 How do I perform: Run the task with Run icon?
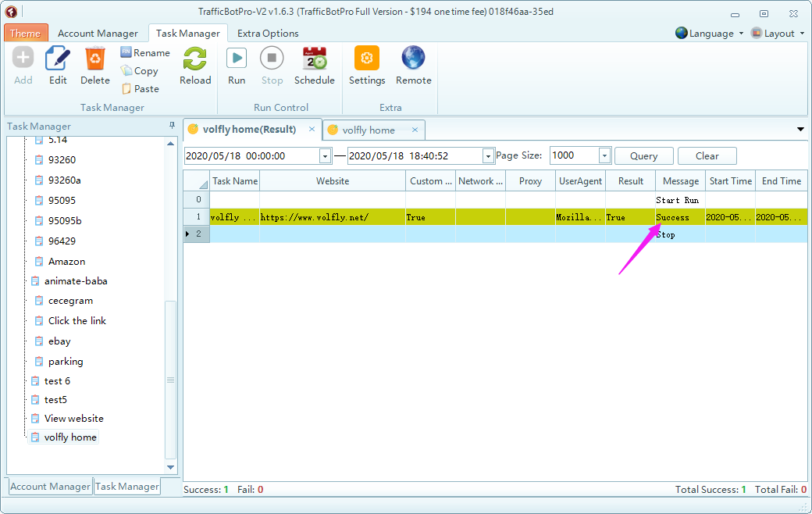[x=237, y=59]
